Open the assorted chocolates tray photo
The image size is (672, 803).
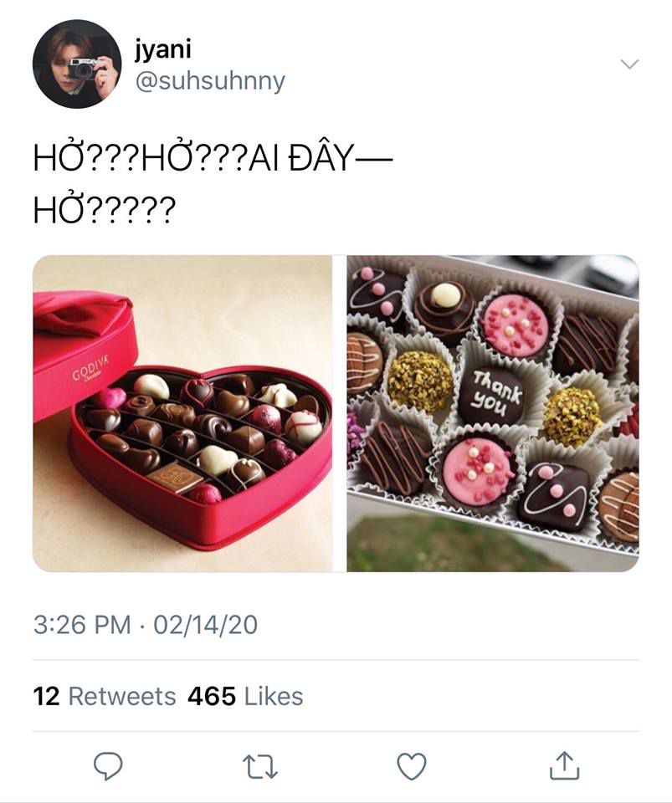[x=493, y=413]
